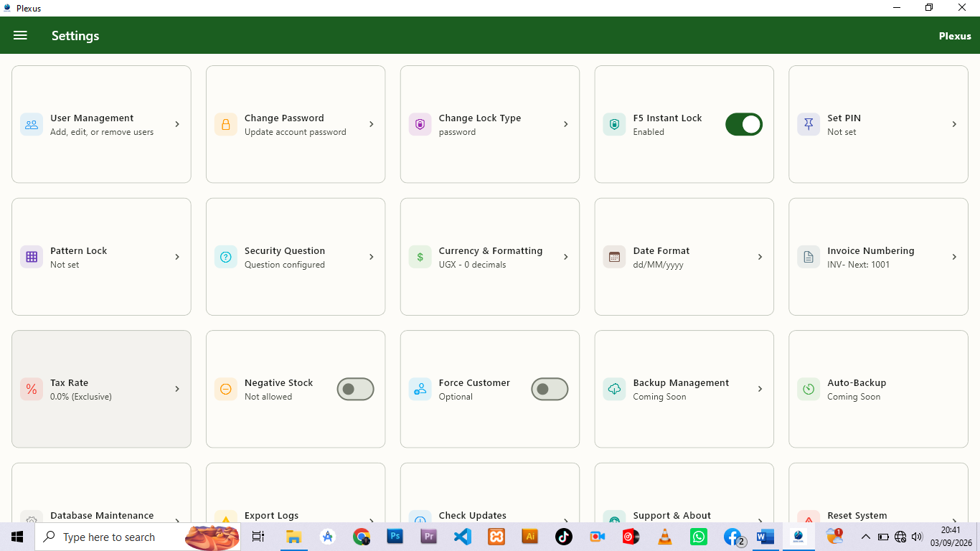The height and width of the screenshot is (551, 980).
Task: Open Google Chrome from the taskbar
Action: tap(362, 537)
